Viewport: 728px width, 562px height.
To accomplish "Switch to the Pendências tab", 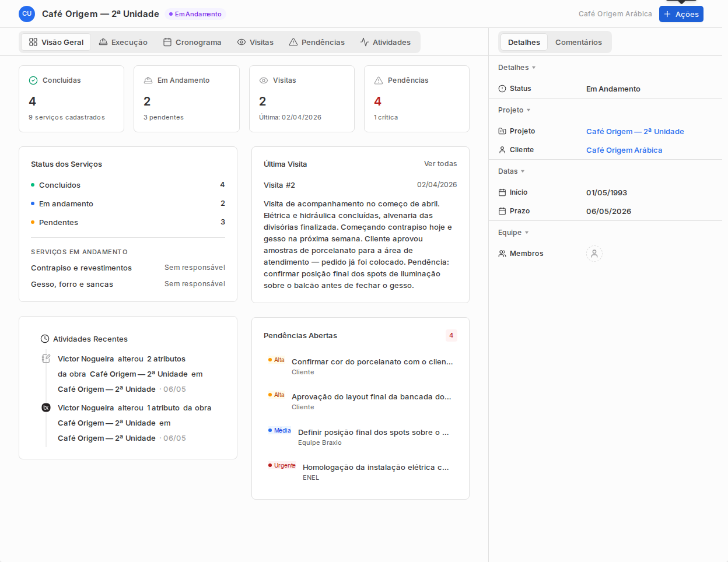I will coord(317,42).
